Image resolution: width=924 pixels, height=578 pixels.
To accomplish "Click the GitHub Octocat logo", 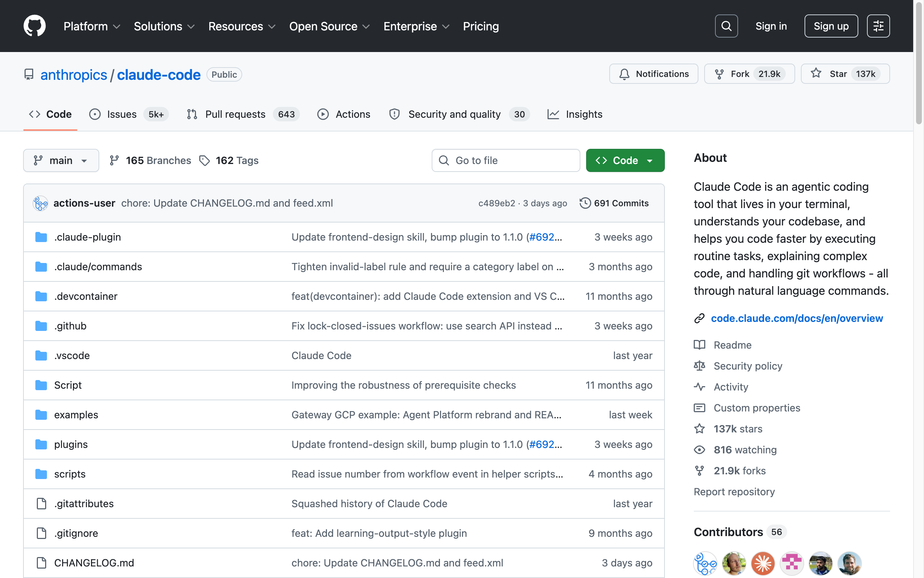I will (x=34, y=26).
